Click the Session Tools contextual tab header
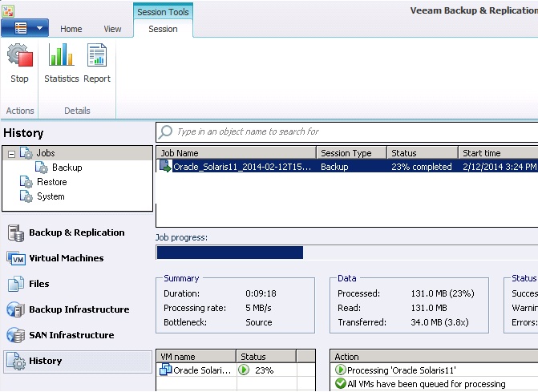 [x=163, y=12]
